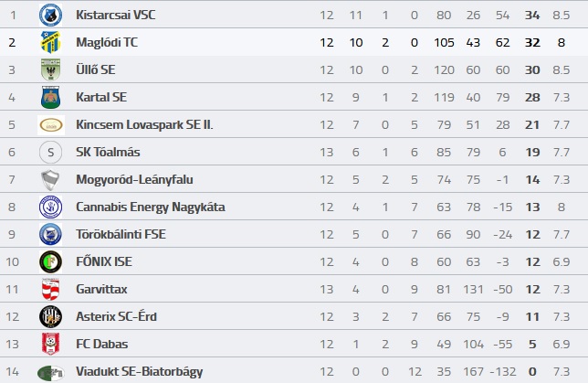This screenshot has height=383, width=588.
Task: Click the SK Tóalmás placeholder 'S' icon
Action: pyautogui.click(x=50, y=152)
